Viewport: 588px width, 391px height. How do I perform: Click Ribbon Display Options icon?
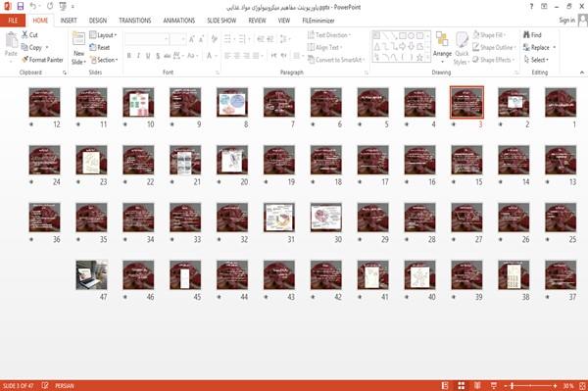click(544, 7)
